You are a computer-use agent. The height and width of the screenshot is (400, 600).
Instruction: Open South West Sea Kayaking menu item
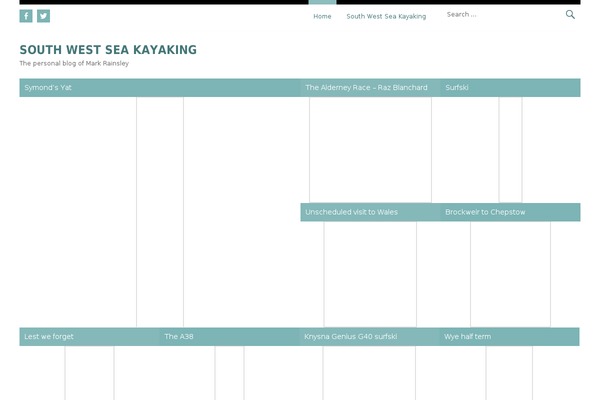click(x=386, y=16)
